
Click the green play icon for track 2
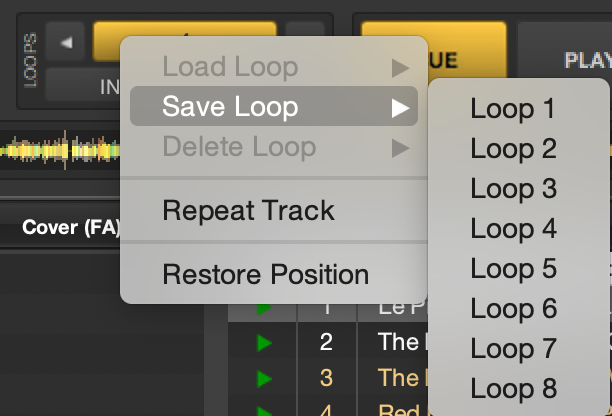click(x=264, y=343)
